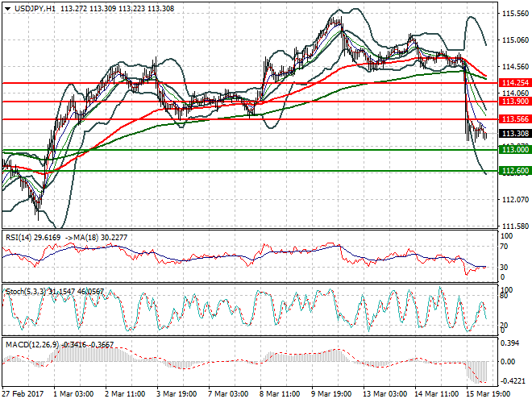Select the 15 Mar 19:00 time label
Screen dimensions: 532x403
point(488,394)
